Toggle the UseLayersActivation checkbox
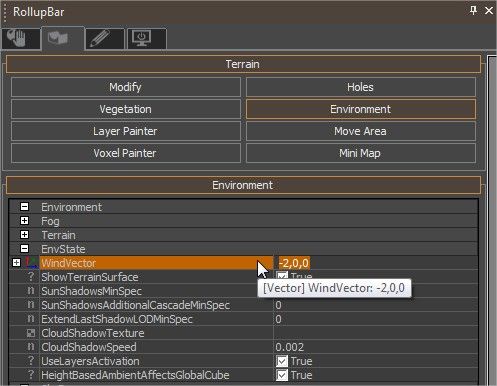Image resolution: width=497 pixels, height=386 pixels. [x=282, y=361]
